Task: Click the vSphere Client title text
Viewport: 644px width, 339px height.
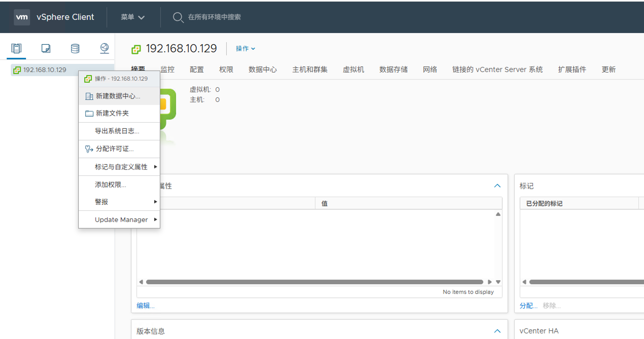Action: pos(65,17)
